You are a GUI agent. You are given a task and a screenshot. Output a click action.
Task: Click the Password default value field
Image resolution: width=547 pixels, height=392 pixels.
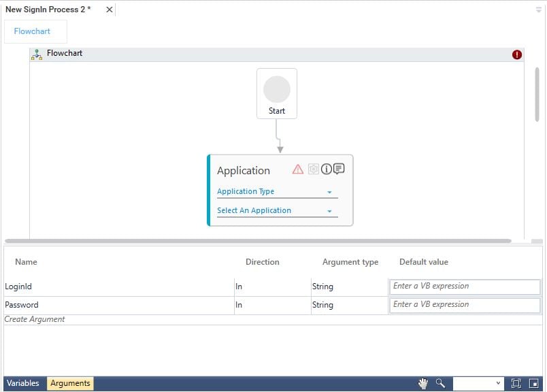point(465,305)
